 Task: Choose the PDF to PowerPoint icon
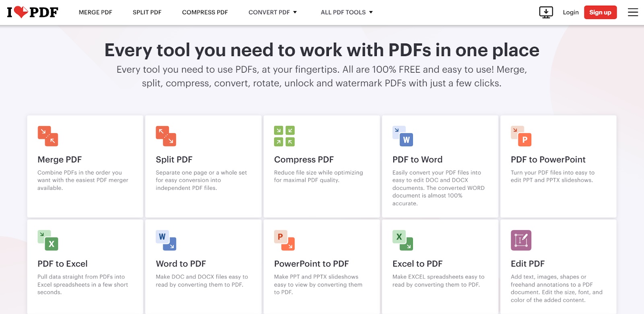[521, 136]
